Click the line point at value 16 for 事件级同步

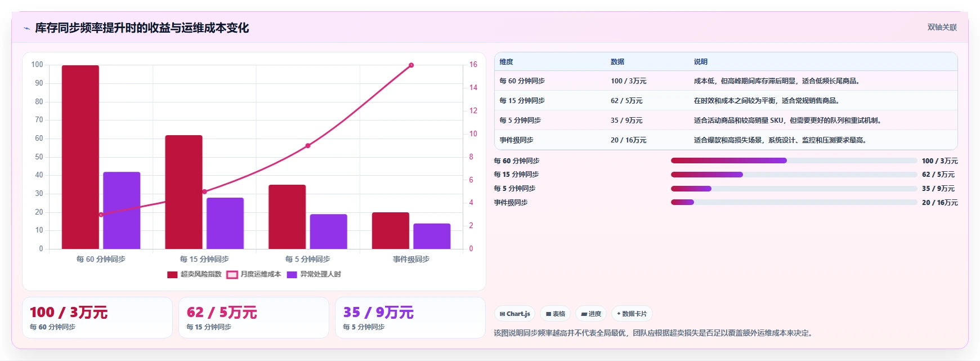[411, 65]
